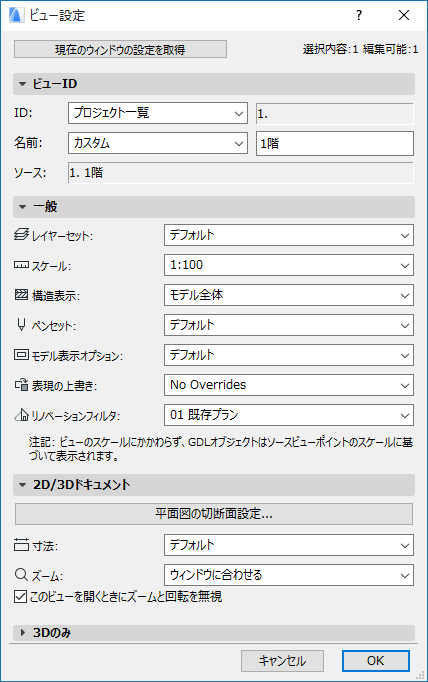Click the zoom magnifier icon

tap(21, 575)
